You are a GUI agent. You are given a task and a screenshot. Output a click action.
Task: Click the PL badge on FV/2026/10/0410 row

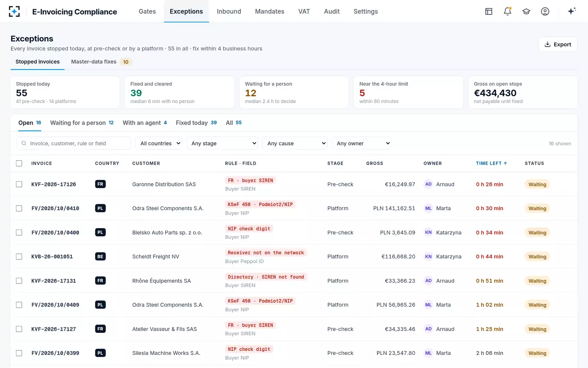coord(100,208)
